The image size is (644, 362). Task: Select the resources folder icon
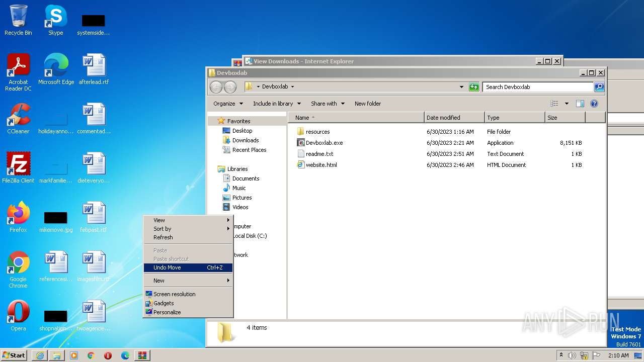point(301,132)
